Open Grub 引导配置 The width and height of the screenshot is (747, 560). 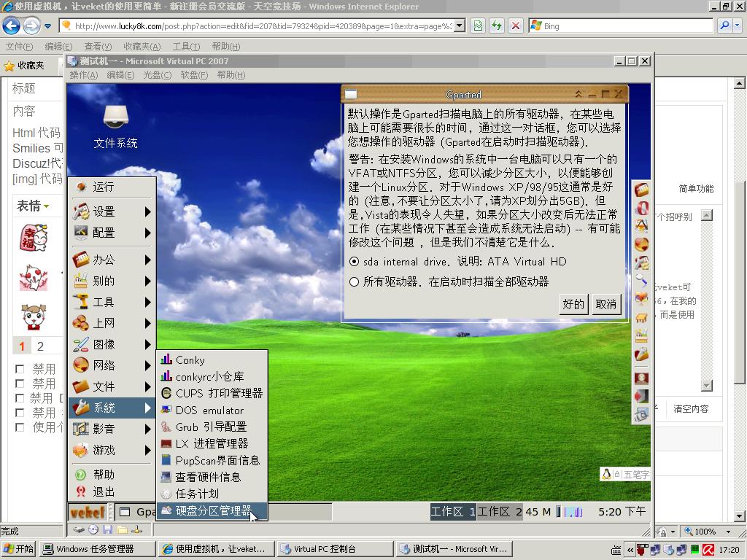point(212,427)
